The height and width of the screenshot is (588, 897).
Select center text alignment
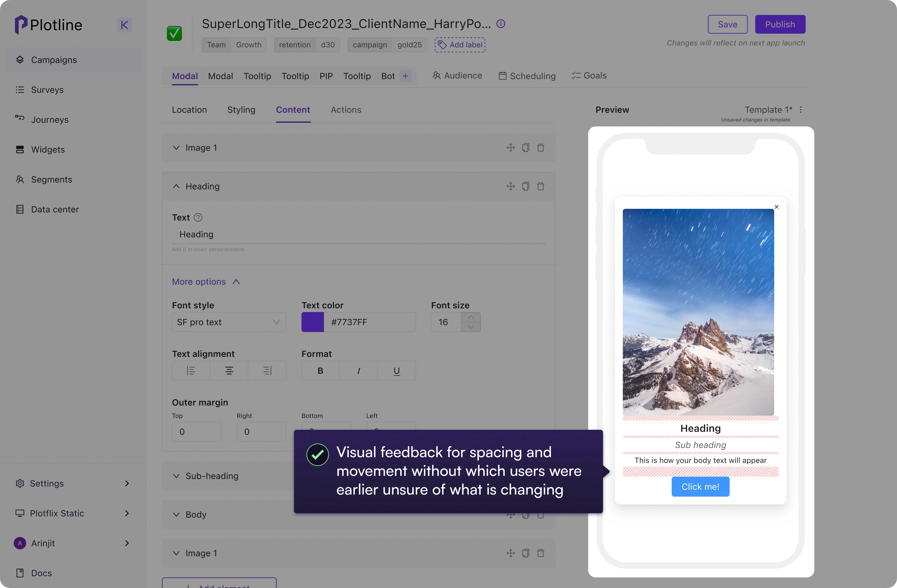229,371
